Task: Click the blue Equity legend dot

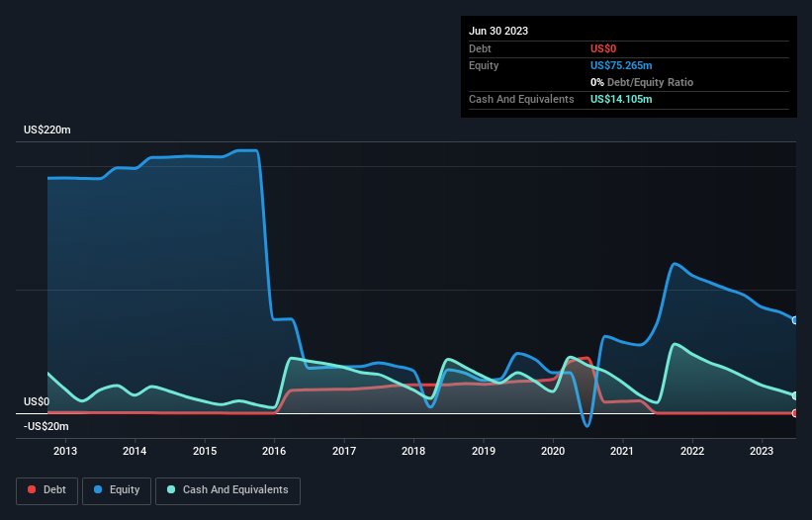Action: pyautogui.click(x=98, y=489)
